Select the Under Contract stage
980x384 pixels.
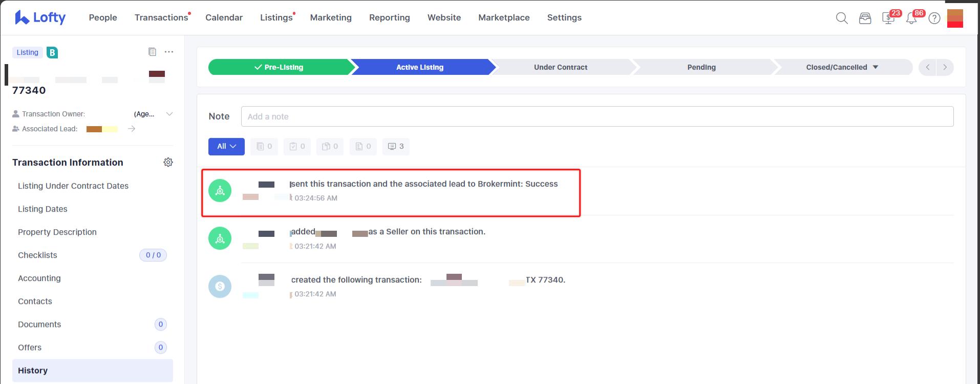tap(561, 67)
